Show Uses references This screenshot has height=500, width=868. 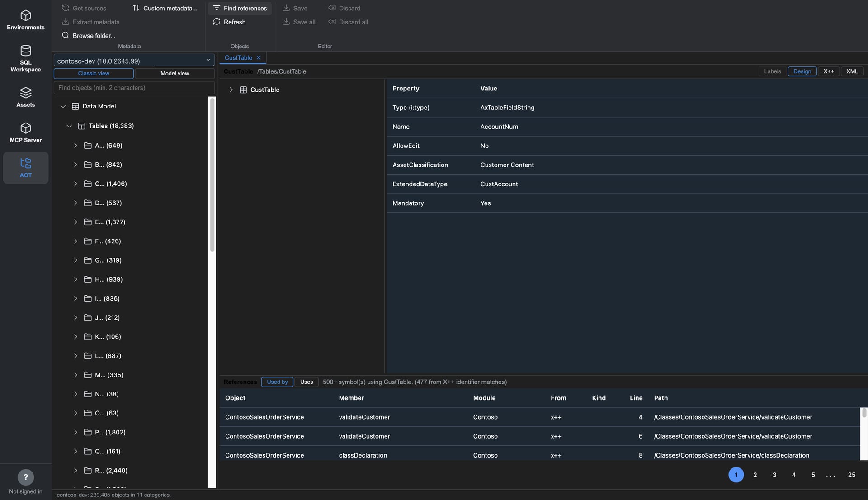coord(307,382)
